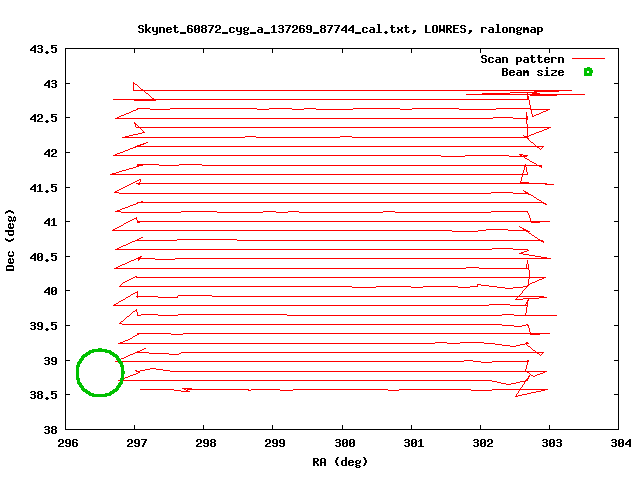The height and width of the screenshot is (480, 640).
Task: Click the y-axis tick label 38
Action: point(51,430)
